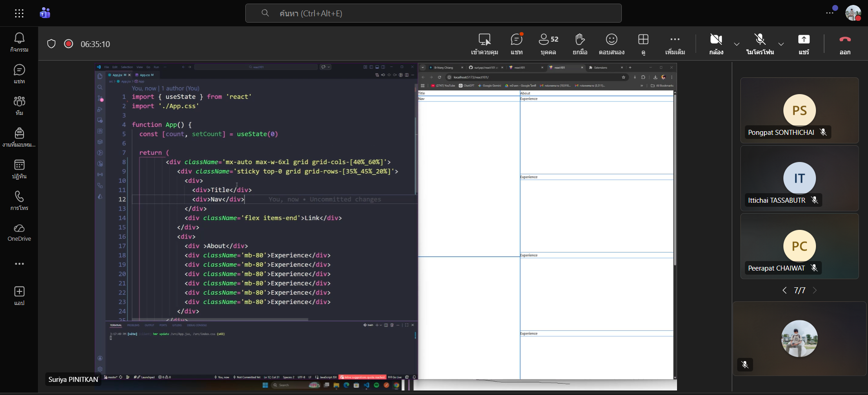Open the app launcher grid menu
The image size is (868, 395).
click(19, 14)
